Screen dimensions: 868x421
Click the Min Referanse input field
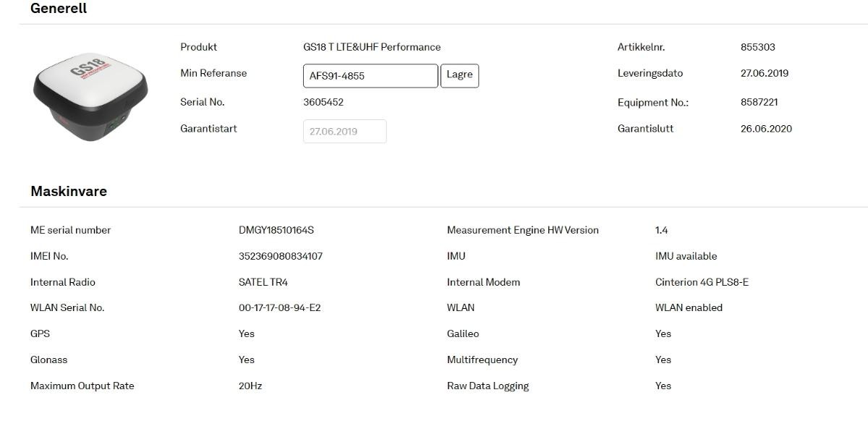click(370, 76)
